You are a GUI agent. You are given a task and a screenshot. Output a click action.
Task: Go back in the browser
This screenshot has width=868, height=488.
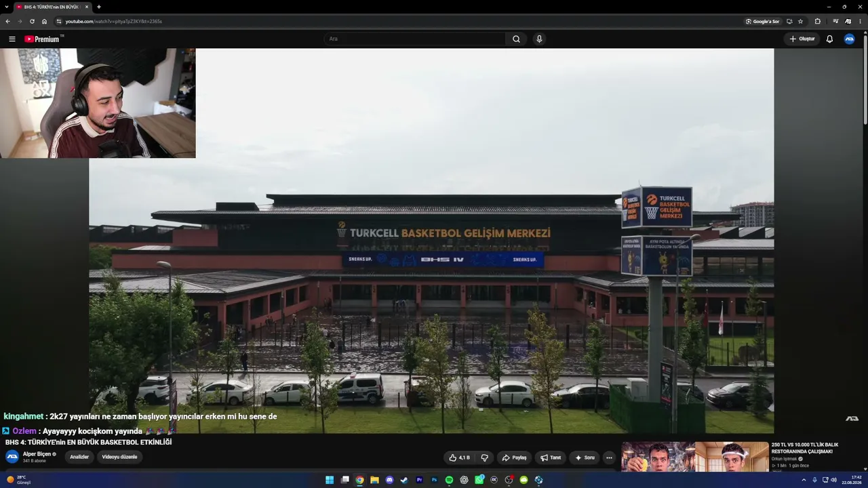coord(7,21)
